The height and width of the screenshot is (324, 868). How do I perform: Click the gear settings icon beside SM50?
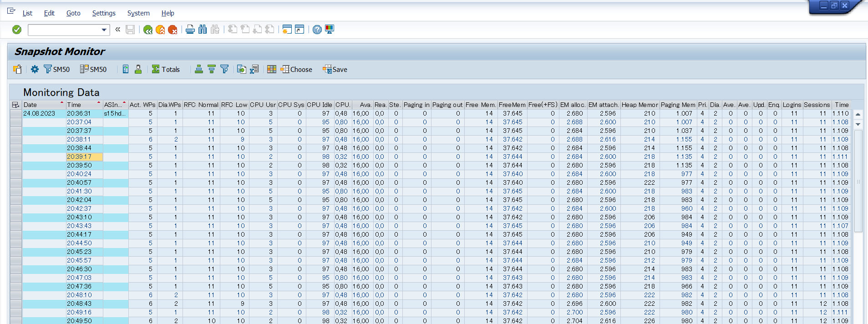point(35,69)
